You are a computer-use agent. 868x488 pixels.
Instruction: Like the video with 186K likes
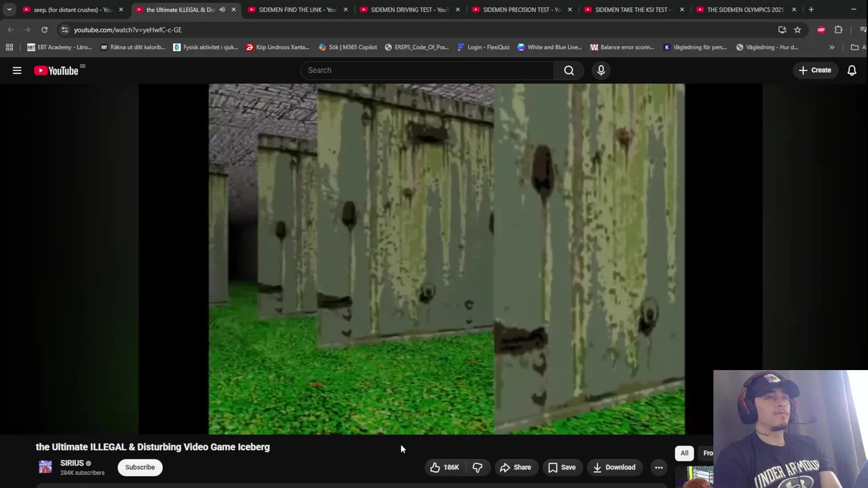point(444,467)
